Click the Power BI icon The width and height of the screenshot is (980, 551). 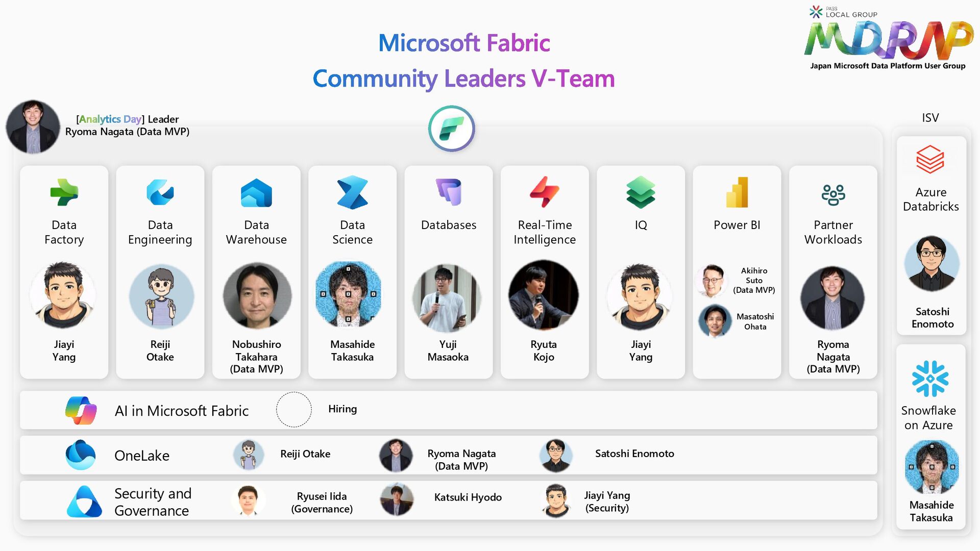click(737, 192)
